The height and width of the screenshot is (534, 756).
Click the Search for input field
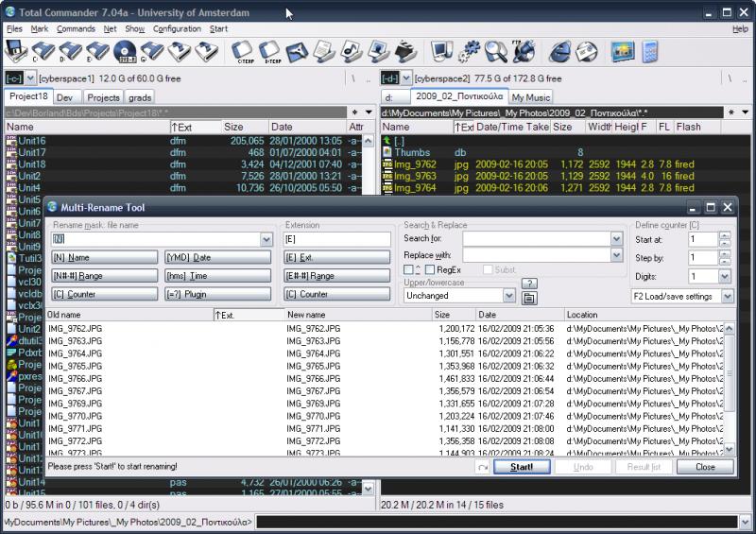pos(537,238)
